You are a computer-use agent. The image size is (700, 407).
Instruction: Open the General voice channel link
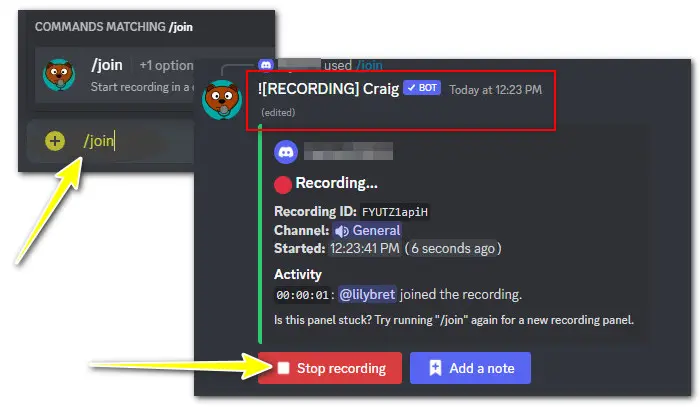(x=367, y=231)
